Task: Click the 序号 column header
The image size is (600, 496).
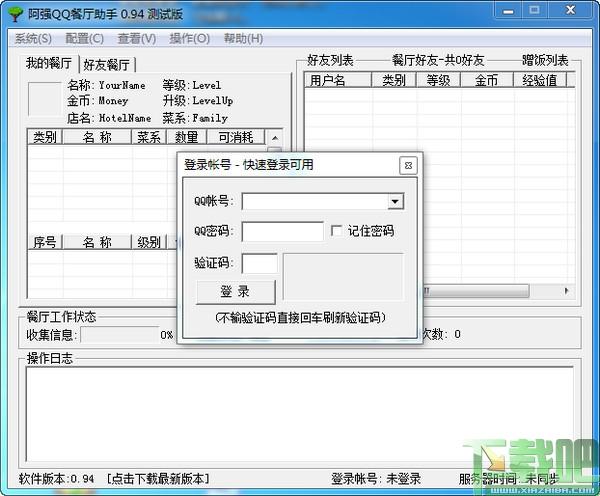Action: [45, 242]
